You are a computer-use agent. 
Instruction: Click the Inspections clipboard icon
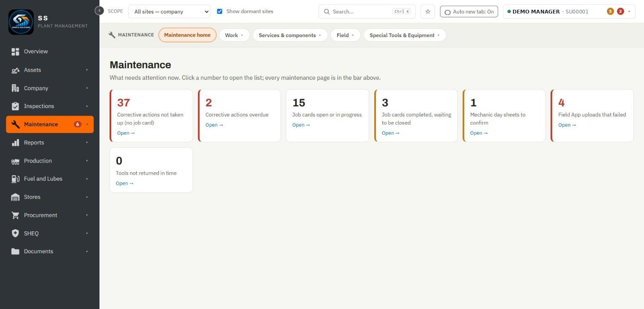click(16, 106)
